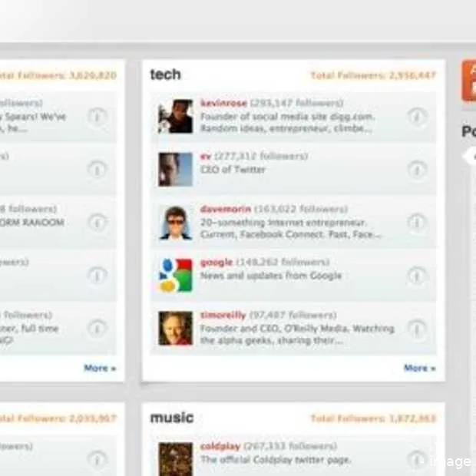Click info icon next to davemorin
The image size is (476, 476).
pyautogui.click(x=416, y=223)
